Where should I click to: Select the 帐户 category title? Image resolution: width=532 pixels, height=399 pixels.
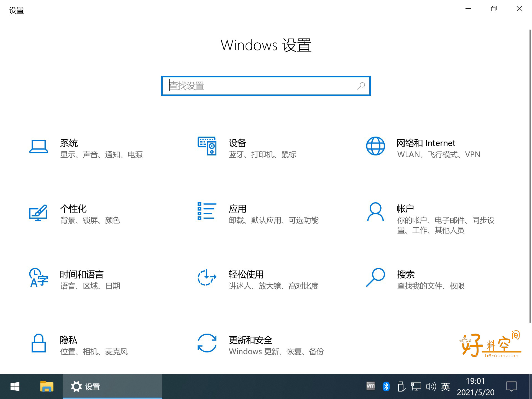click(x=405, y=209)
